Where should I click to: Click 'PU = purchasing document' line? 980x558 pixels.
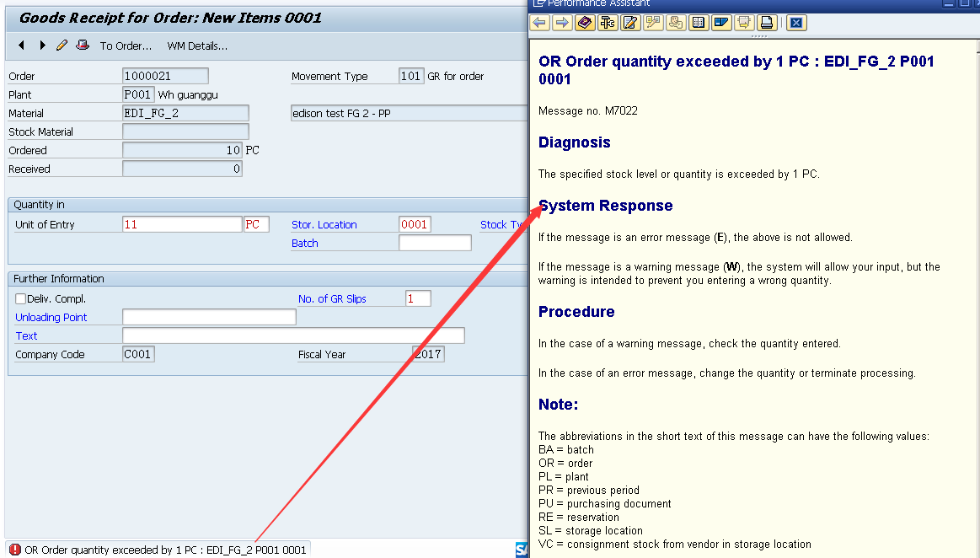[604, 504]
